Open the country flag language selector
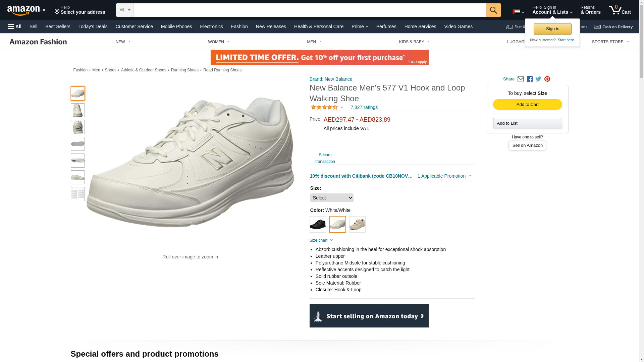The height and width of the screenshot is (362, 644). pyautogui.click(x=518, y=12)
